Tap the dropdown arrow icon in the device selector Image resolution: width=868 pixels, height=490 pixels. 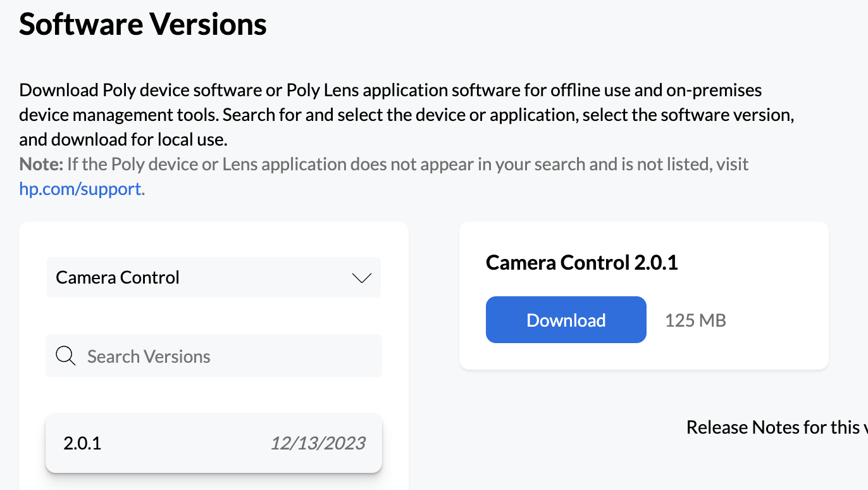point(361,277)
